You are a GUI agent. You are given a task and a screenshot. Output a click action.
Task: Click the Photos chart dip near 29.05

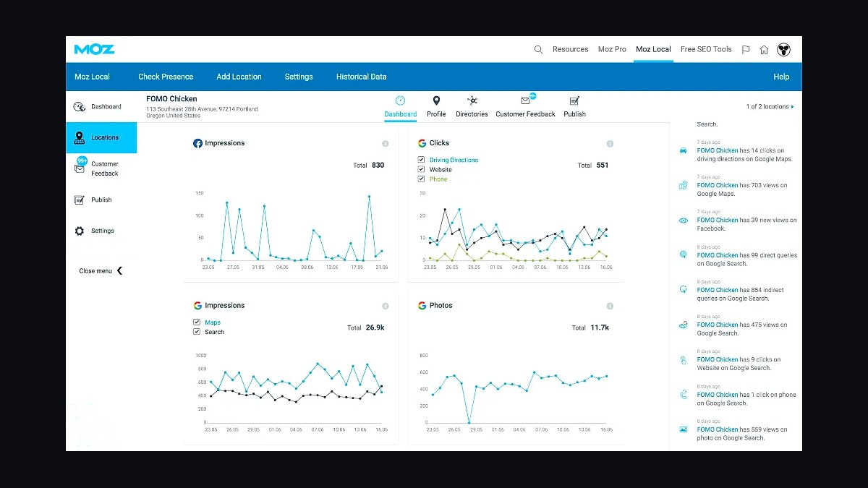tap(469, 422)
